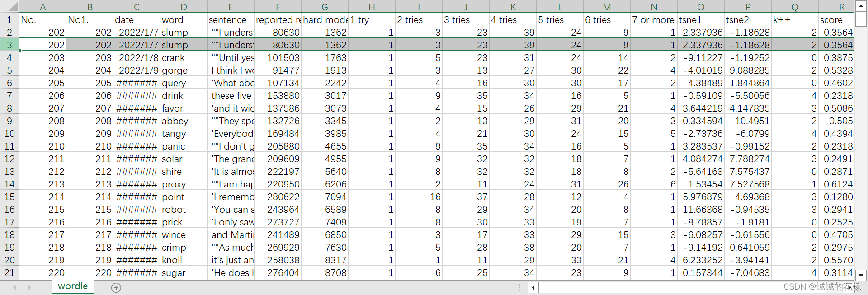Select the date cell '2022/1/8'

pyautogui.click(x=137, y=57)
